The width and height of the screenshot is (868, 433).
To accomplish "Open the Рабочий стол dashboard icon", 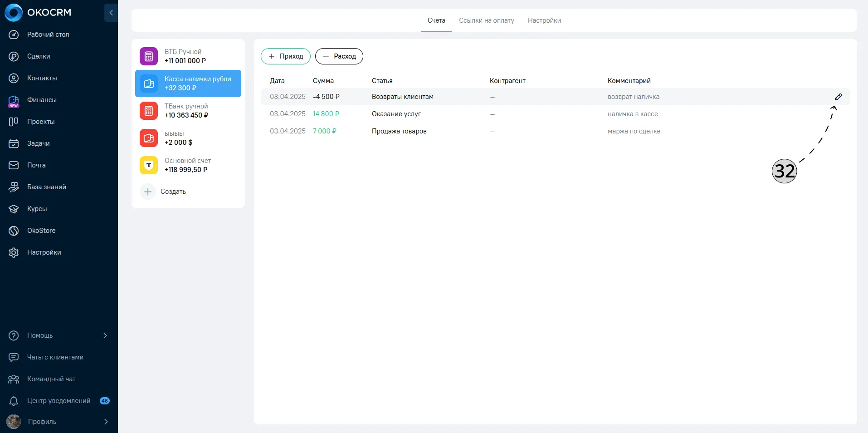I will coord(14,34).
